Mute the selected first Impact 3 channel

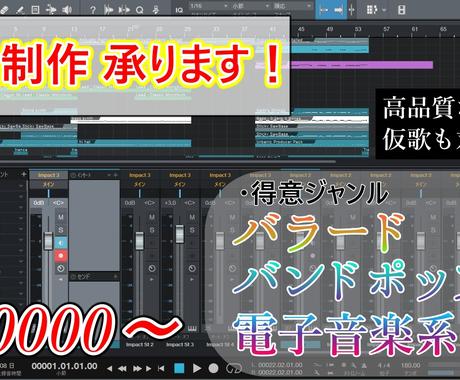coord(61,217)
